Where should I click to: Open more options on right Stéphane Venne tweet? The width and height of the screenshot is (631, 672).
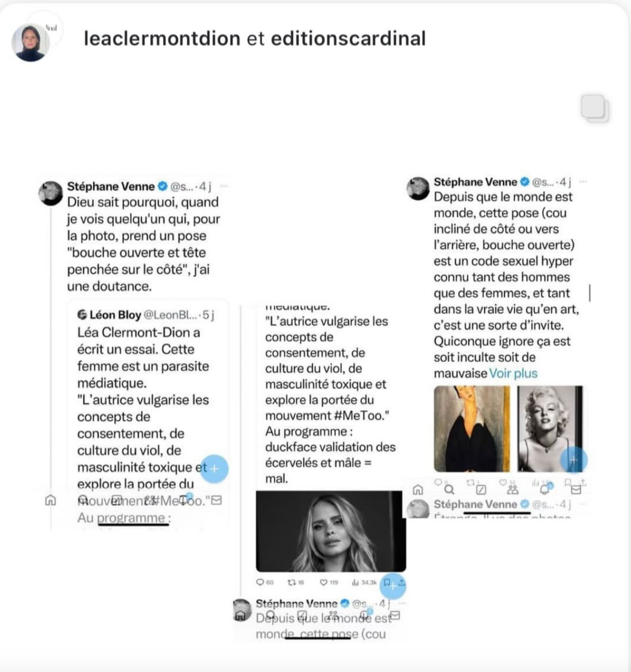583,182
